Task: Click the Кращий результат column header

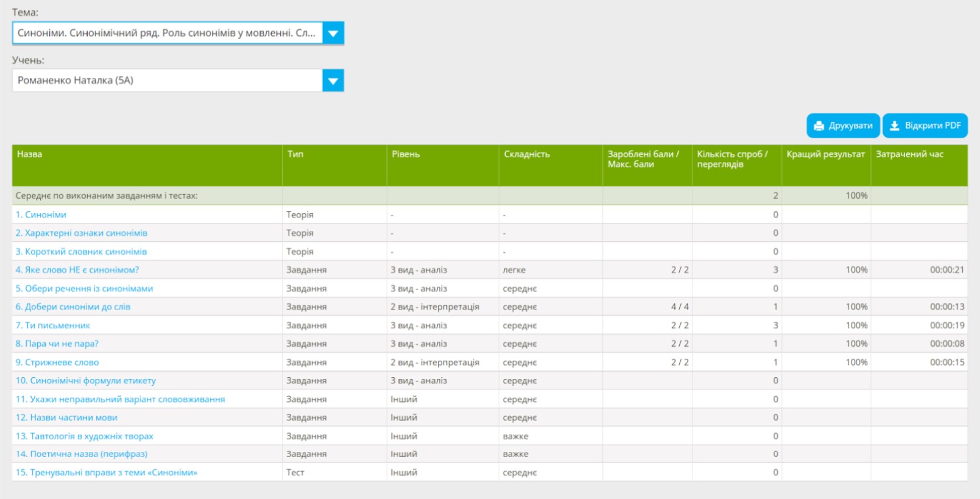Action: click(825, 154)
